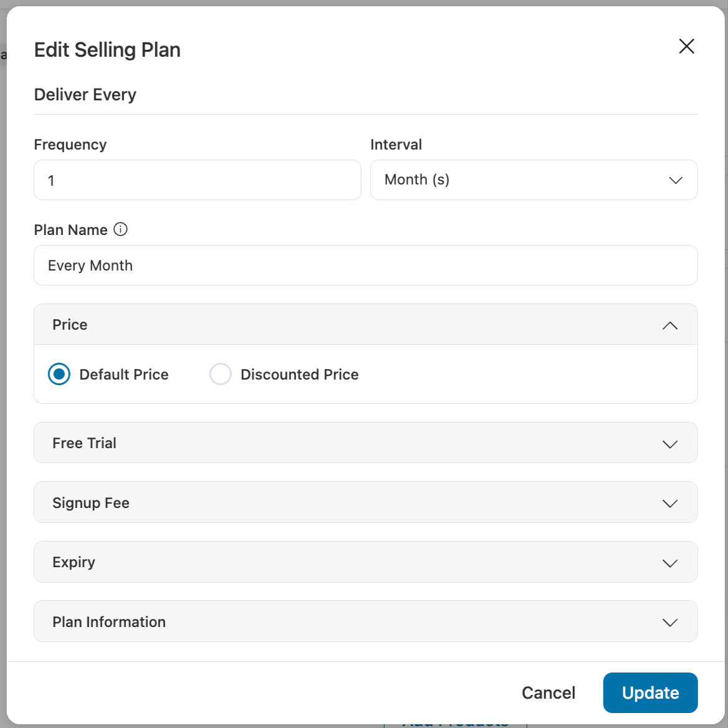
Task: Expand the Free Trial section
Action: tap(365, 443)
